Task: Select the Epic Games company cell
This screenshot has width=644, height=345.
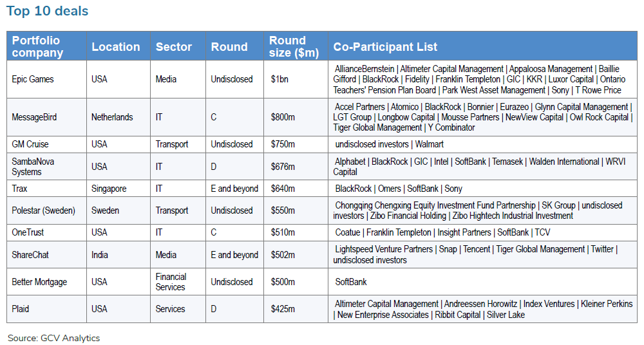Action: click(x=33, y=79)
